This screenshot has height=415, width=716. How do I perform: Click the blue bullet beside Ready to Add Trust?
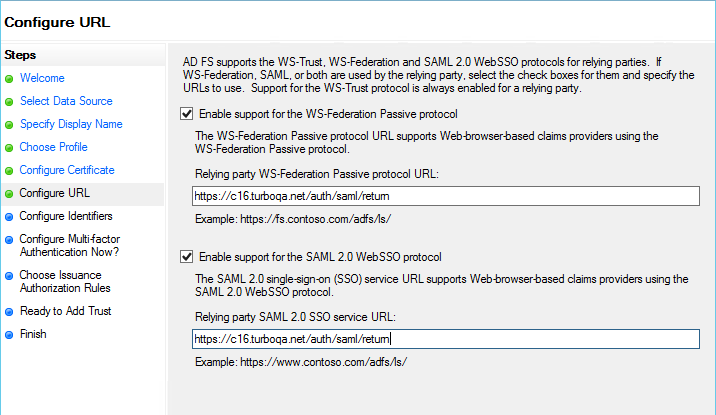[9, 312]
